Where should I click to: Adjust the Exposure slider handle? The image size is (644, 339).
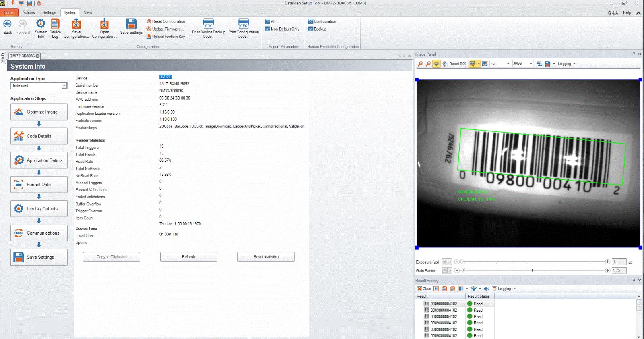[462, 262]
